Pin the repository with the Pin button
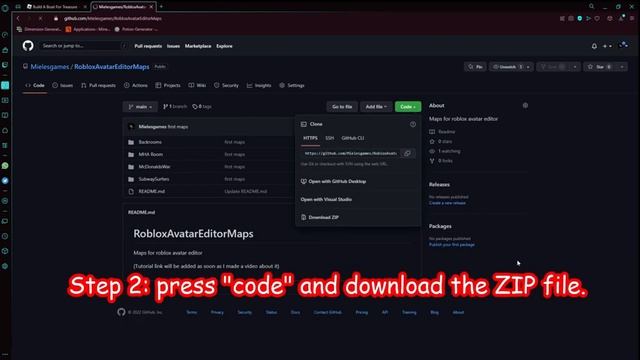 (x=475, y=67)
